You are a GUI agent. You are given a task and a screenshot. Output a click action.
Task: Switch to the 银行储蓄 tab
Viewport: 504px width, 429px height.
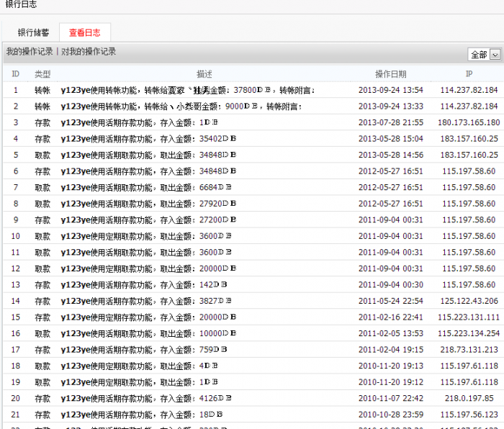click(33, 32)
